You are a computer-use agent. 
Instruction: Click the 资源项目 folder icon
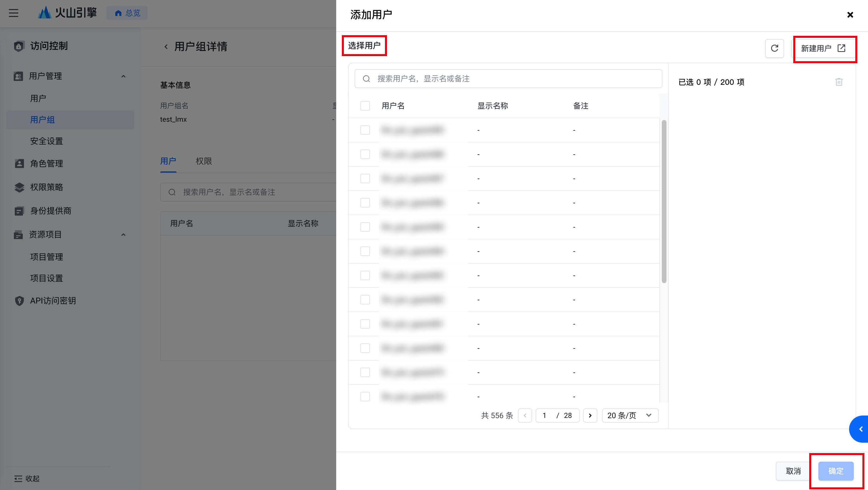[x=19, y=235]
